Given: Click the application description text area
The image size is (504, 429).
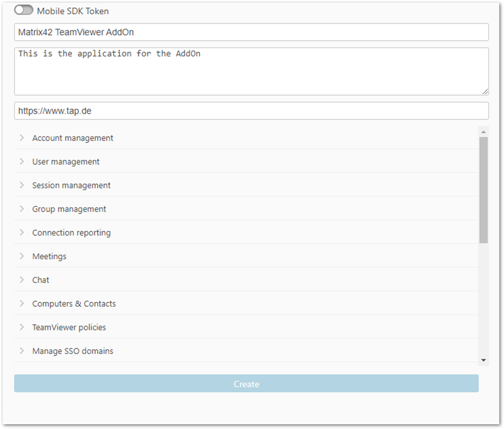Looking at the screenshot, I should pyautogui.click(x=251, y=71).
